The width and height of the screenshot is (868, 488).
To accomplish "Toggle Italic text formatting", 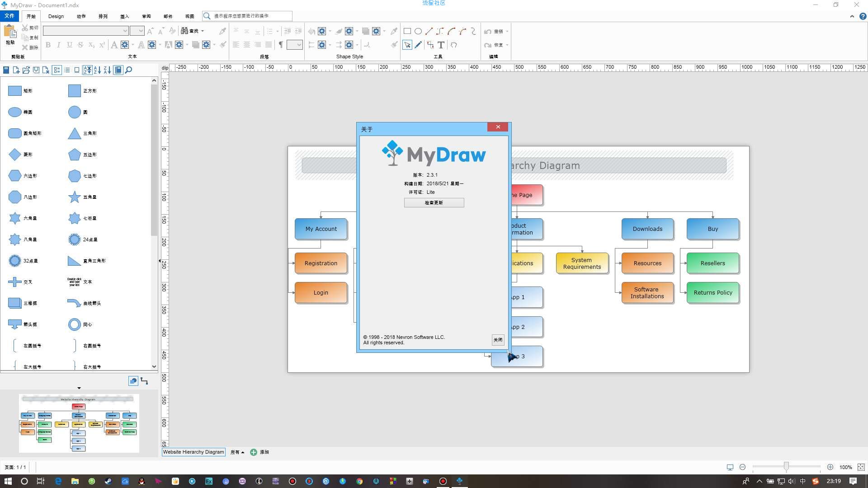I will tap(59, 45).
